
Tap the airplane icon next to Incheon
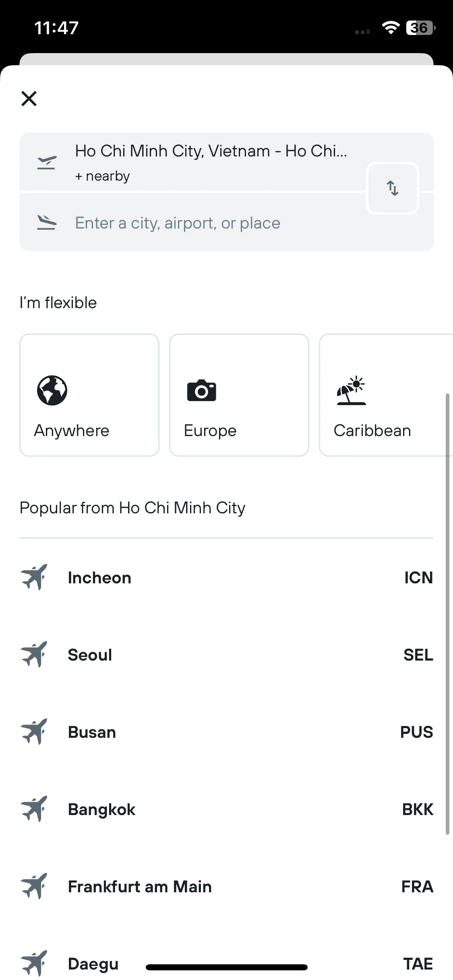click(x=34, y=577)
